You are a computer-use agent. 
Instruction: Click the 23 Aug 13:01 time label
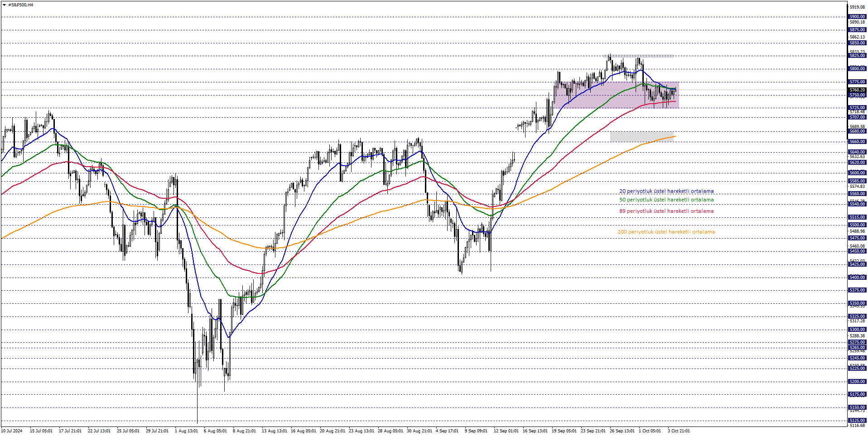point(362,431)
